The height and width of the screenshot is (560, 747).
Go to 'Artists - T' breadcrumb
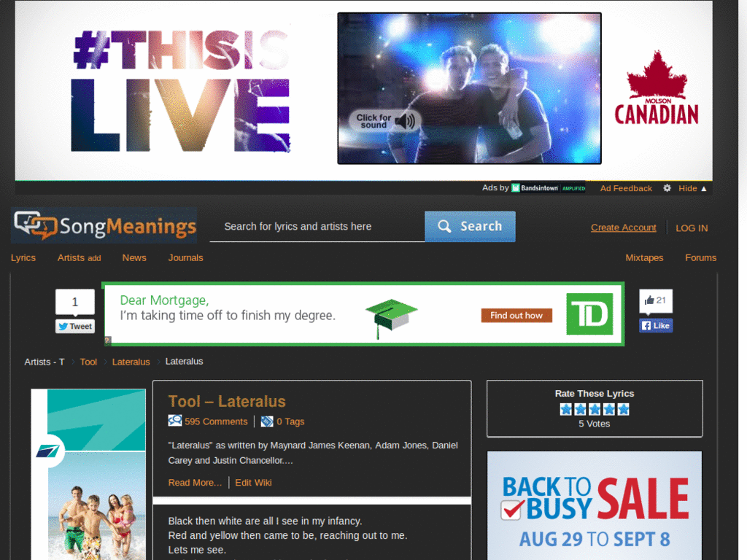44,362
